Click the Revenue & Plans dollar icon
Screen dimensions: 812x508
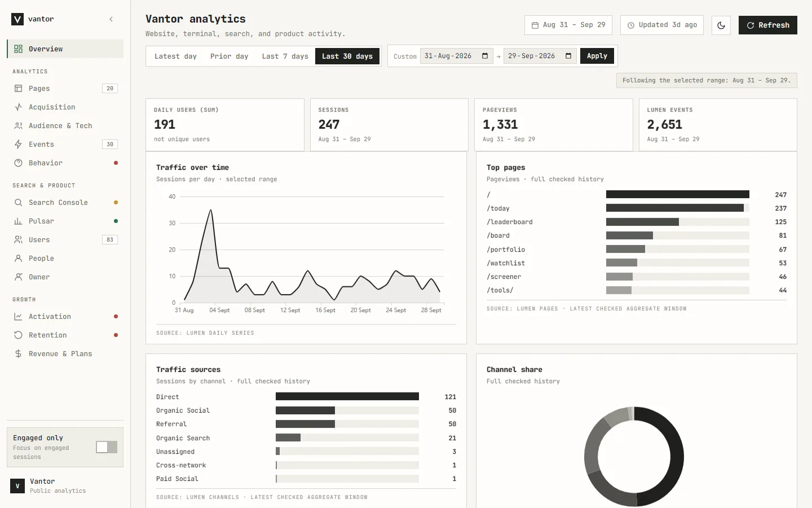pos(19,354)
